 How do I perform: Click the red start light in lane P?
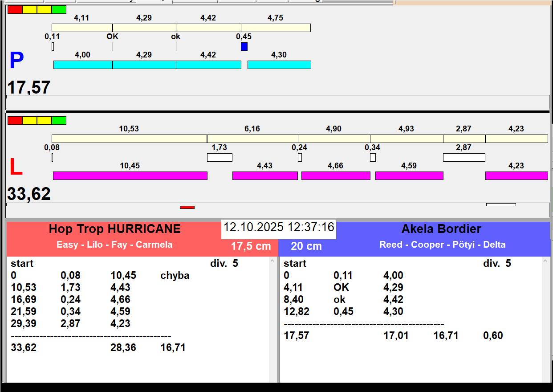pyautogui.click(x=15, y=10)
